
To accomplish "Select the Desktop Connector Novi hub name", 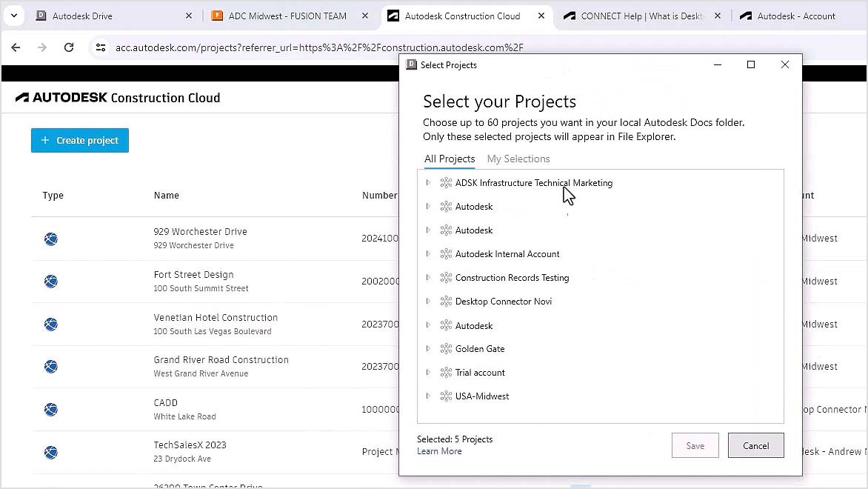I will point(503,302).
